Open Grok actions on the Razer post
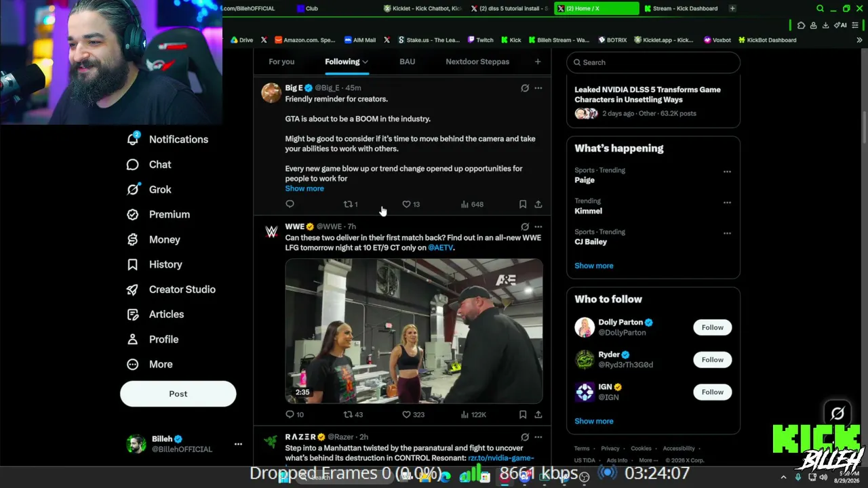868x488 pixels. click(x=525, y=437)
